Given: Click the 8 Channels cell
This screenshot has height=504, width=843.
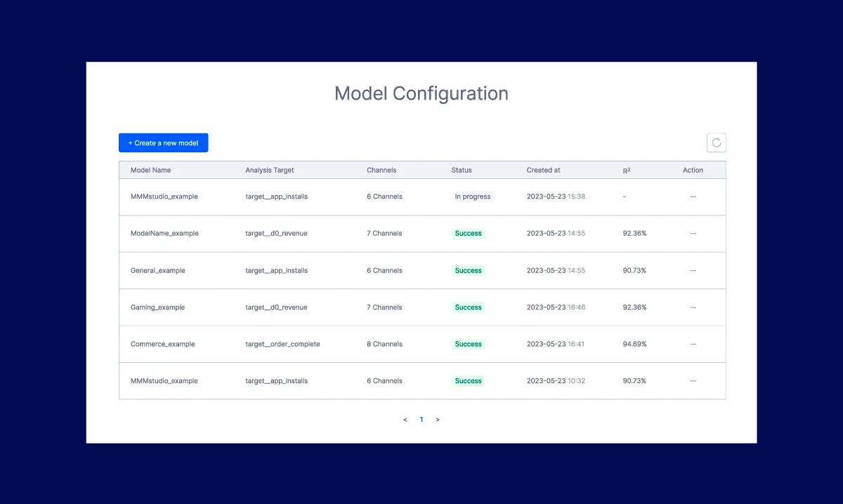Looking at the screenshot, I should point(384,344).
